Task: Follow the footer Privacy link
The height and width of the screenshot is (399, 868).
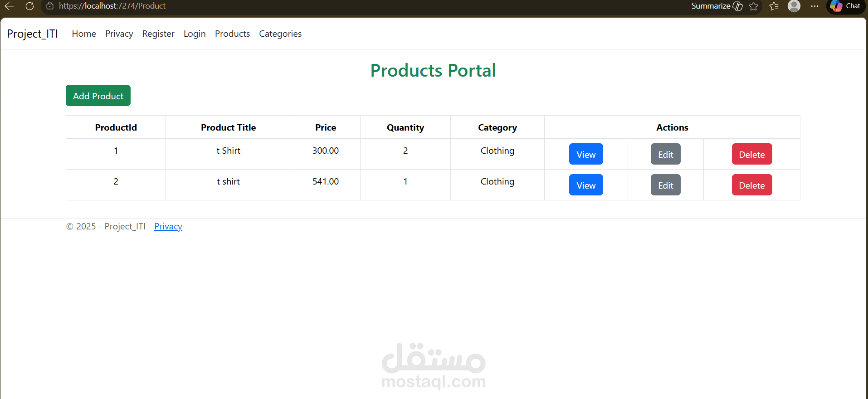Action: coord(168,226)
